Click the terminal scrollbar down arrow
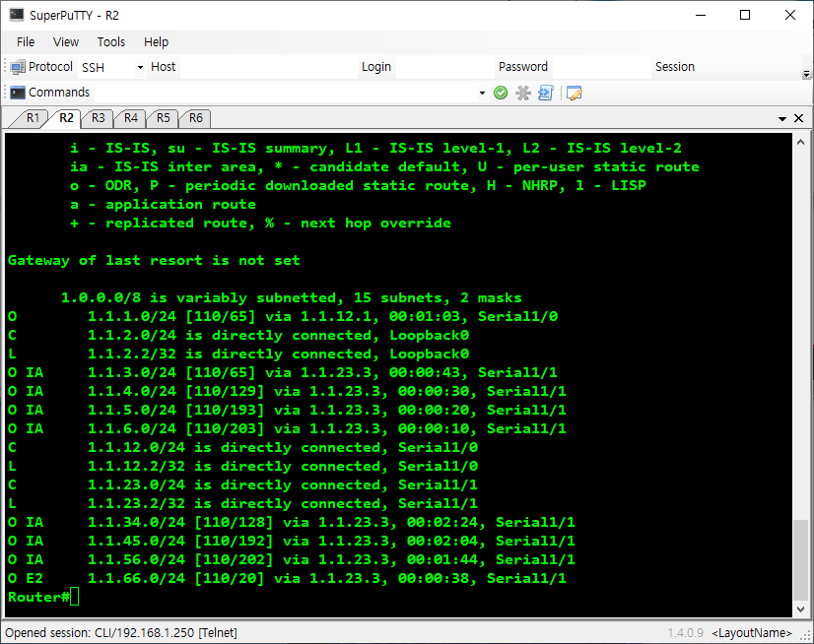The image size is (814, 644). (800, 610)
